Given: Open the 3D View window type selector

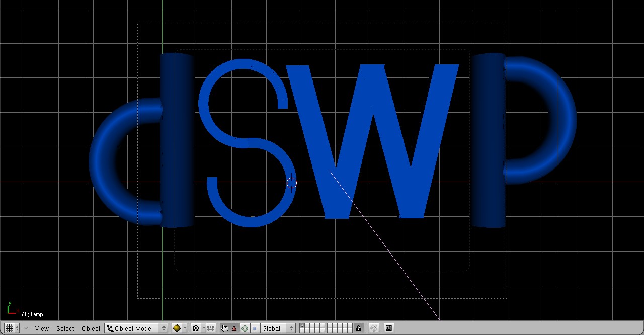Looking at the screenshot, I should click(x=12, y=328).
